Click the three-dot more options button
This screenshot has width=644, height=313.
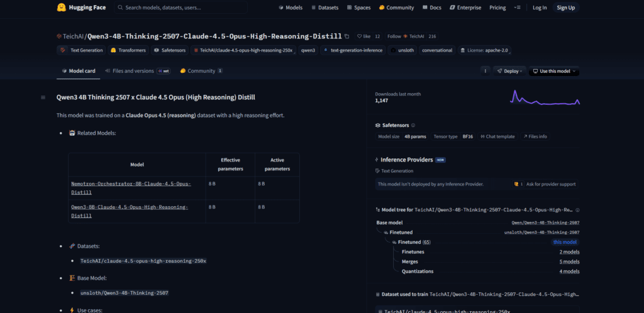click(x=486, y=71)
